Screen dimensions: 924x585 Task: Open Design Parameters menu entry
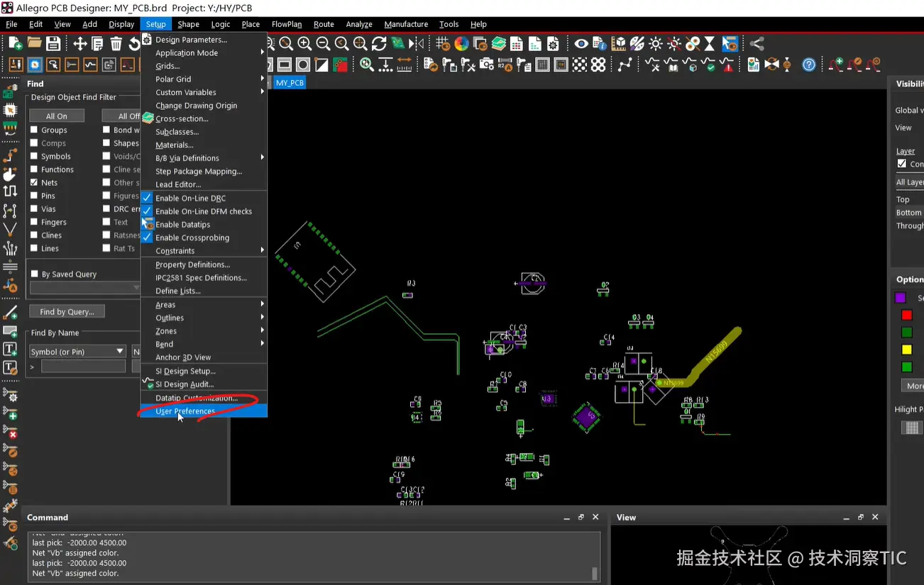click(x=204, y=40)
